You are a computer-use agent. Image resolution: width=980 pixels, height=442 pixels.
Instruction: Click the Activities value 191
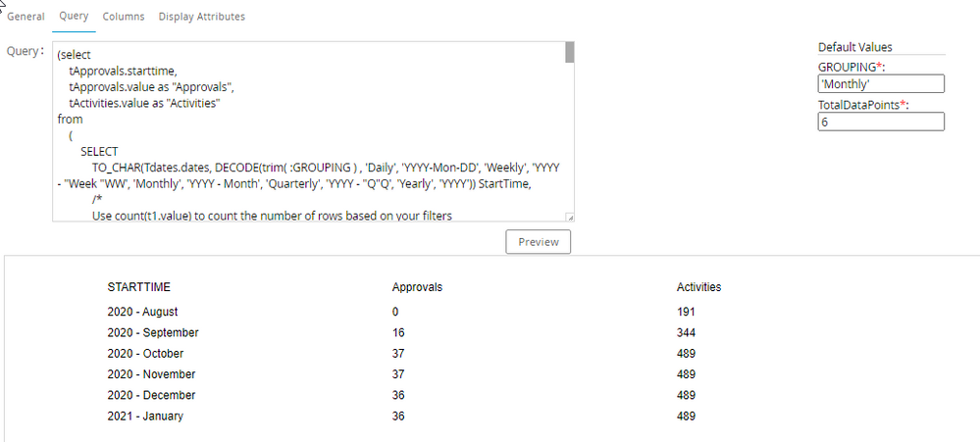[x=686, y=312]
